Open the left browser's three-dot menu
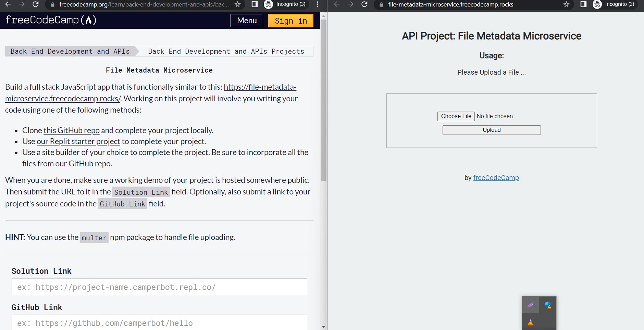 click(318, 4)
